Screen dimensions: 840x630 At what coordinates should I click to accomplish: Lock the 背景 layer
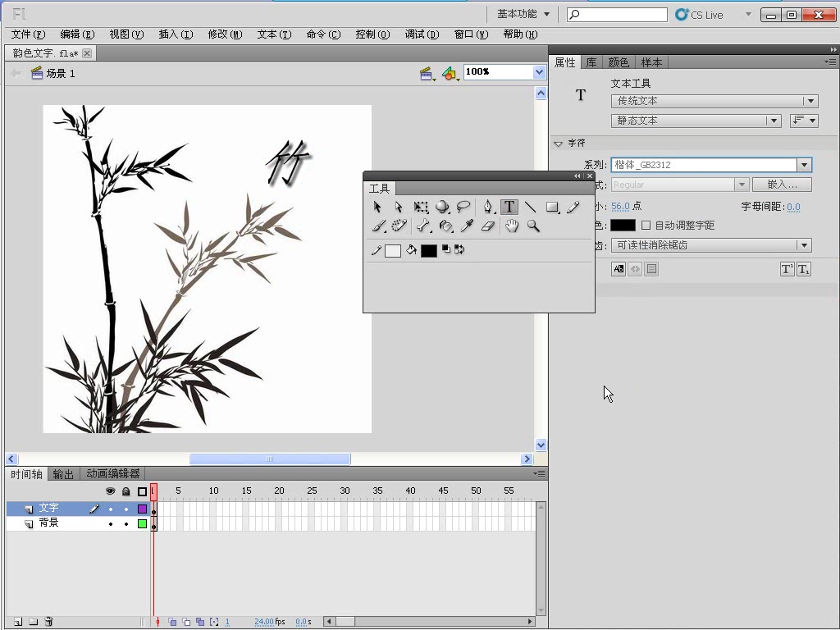(x=126, y=524)
